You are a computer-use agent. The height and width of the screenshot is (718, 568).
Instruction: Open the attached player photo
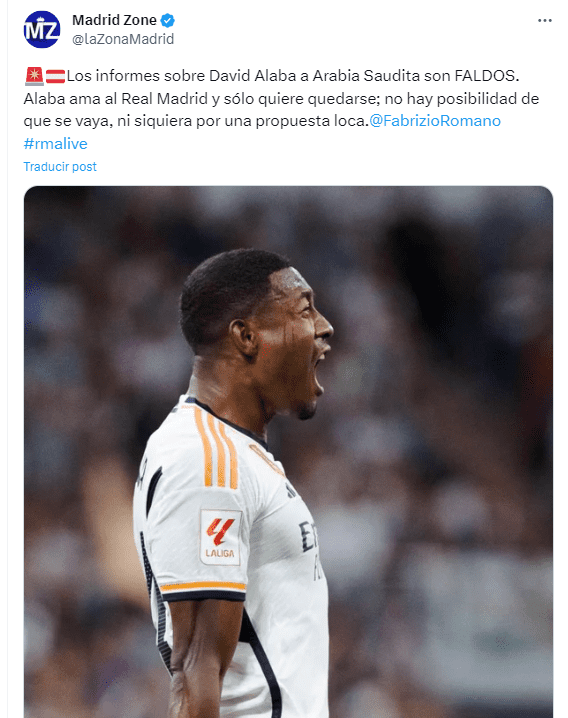point(288,451)
